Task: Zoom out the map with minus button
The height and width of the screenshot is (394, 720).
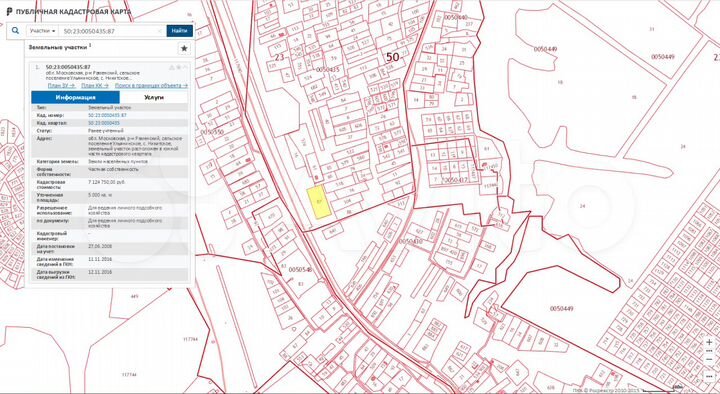Action: click(x=710, y=360)
